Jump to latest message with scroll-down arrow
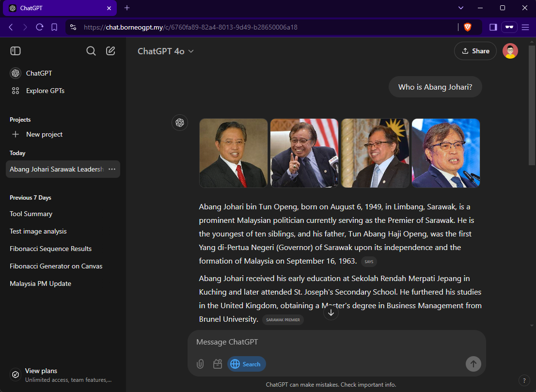536x392 pixels. pos(331,312)
